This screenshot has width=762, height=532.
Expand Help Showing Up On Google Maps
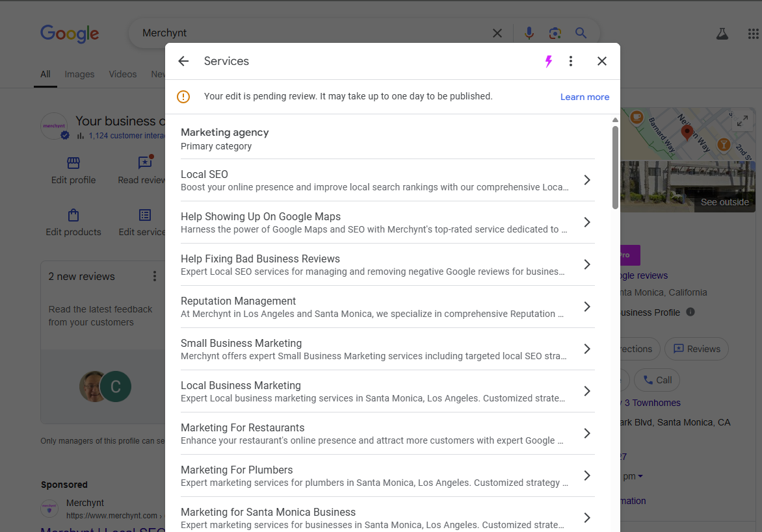(388, 222)
